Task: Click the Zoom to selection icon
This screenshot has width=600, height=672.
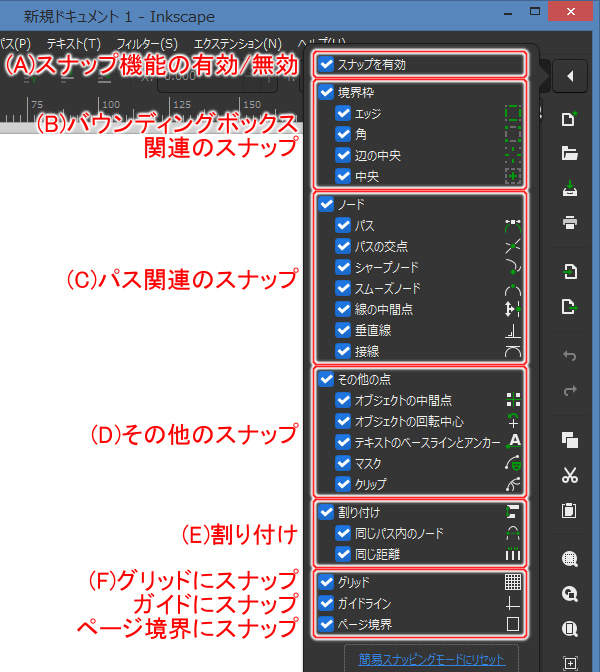Action: [570, 559]
